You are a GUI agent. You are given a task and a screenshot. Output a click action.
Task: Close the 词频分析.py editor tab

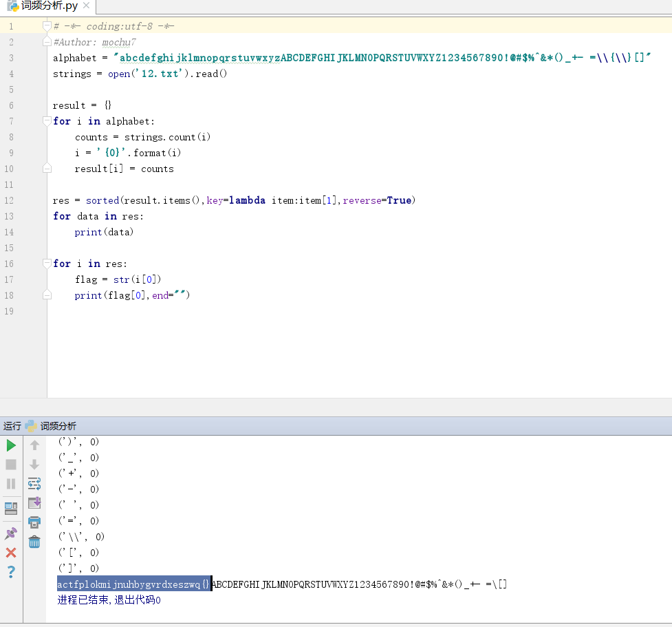point(85,6)
